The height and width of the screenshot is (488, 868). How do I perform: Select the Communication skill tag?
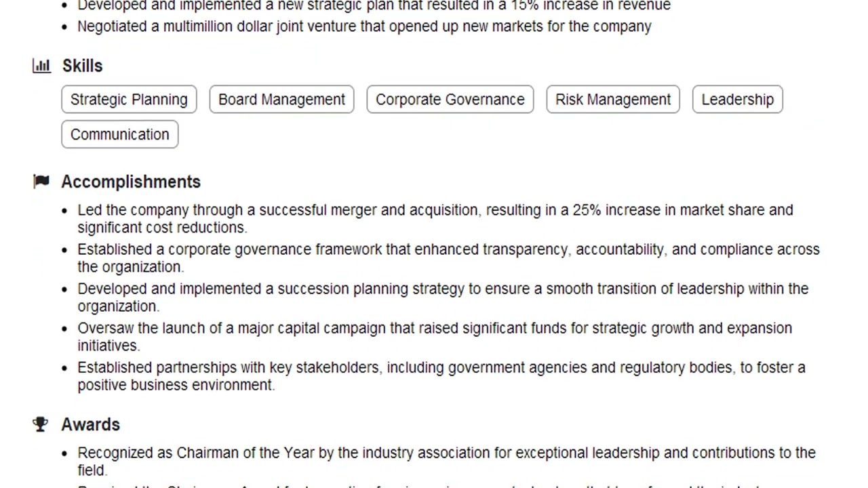[120, 135]
